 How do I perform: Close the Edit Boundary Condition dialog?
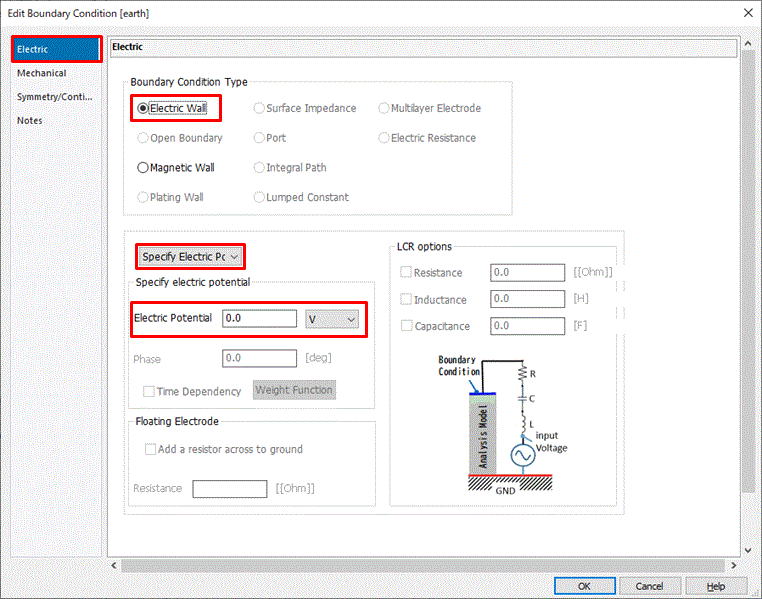pyautogui.click(x=748, y=13)
